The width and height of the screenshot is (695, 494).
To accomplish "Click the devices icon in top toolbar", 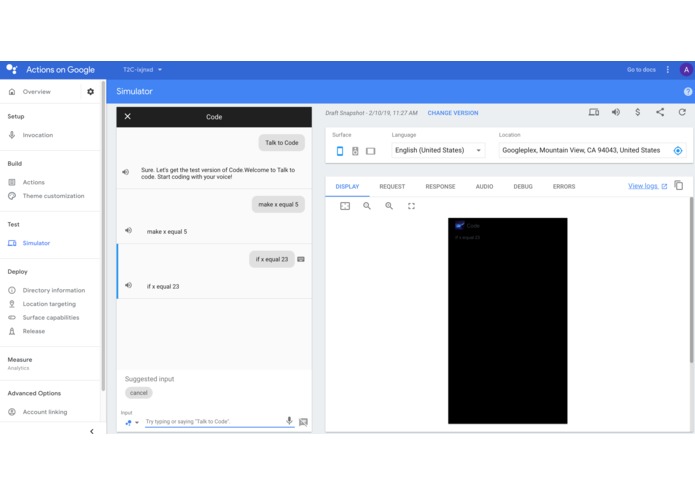I will click(x=594, y=113).
